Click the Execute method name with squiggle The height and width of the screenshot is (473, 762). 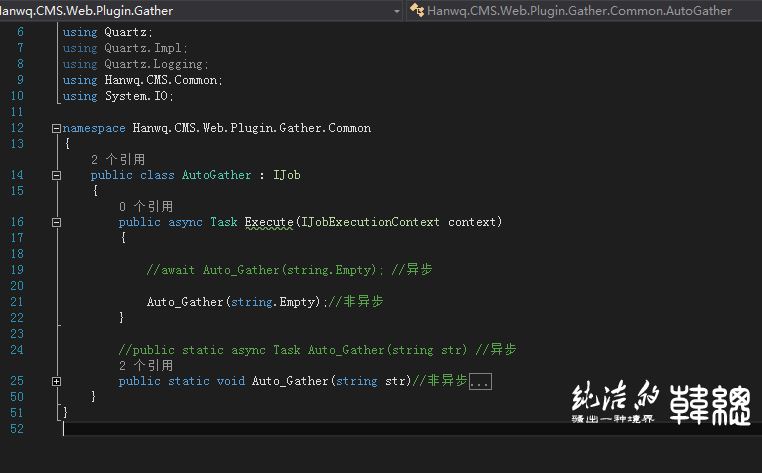(x=268, y=222)
